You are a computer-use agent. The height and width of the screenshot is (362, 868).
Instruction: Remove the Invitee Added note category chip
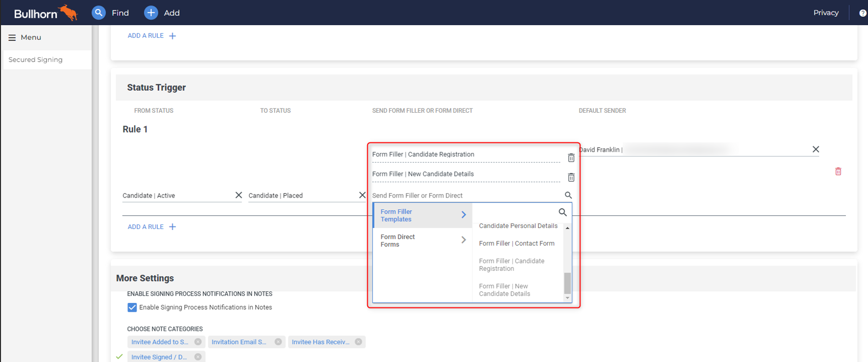tap(198, 342)
